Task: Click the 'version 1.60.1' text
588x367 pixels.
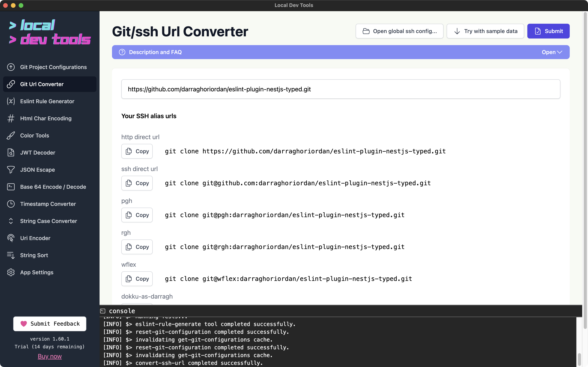Action: pos(50,339)
